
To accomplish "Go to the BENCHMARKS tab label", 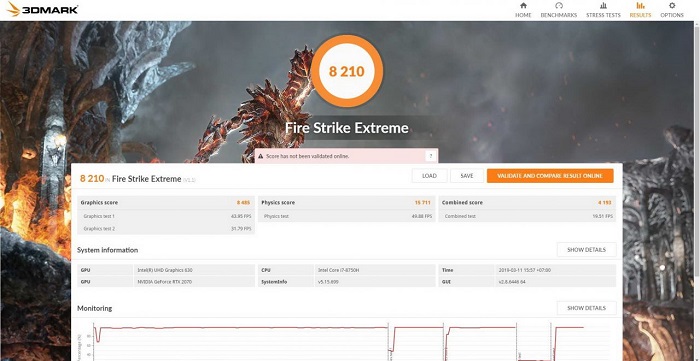I will (x=558, y=15).
